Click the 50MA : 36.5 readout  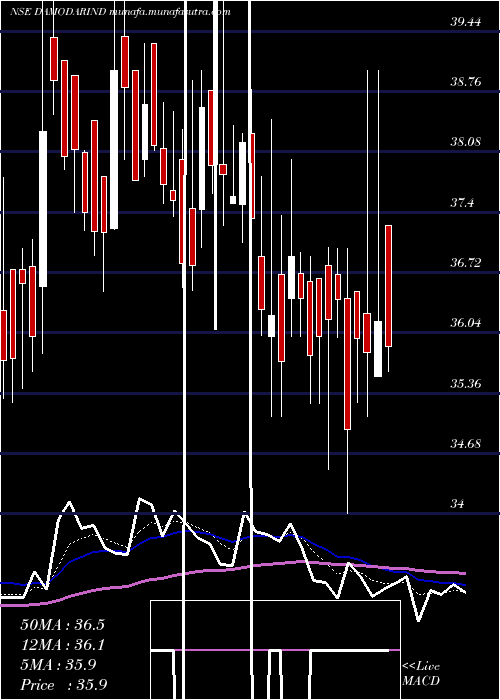coord(62,625)
